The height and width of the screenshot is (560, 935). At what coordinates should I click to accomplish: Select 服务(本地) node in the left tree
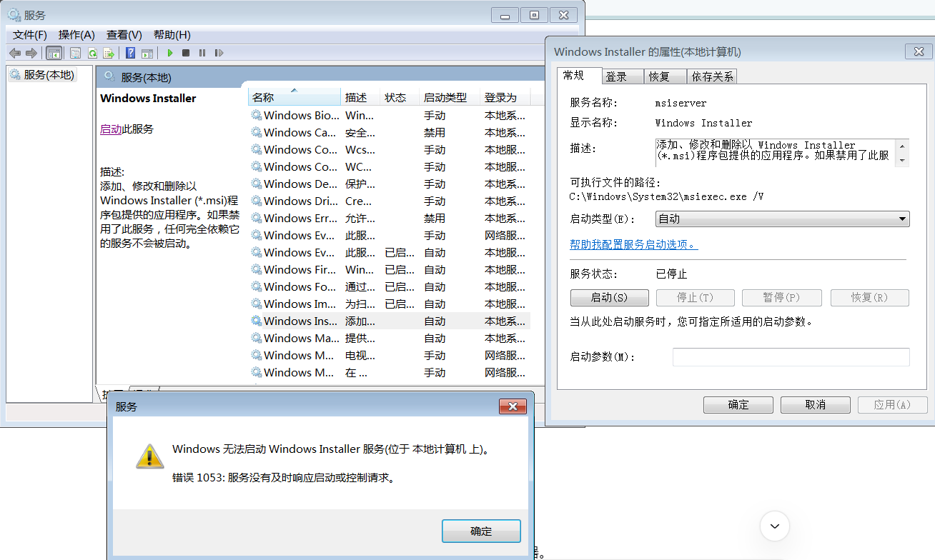pyautogui.click(x=42, y=74)
